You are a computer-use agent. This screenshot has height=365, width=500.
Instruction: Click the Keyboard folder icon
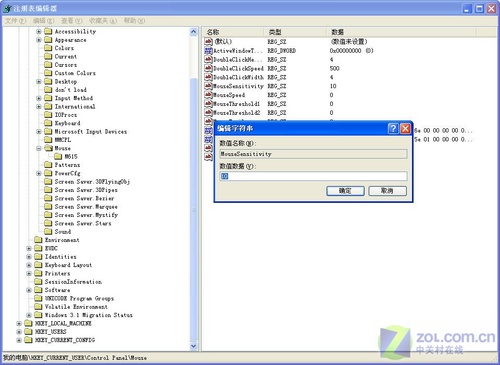click(48, 123)
